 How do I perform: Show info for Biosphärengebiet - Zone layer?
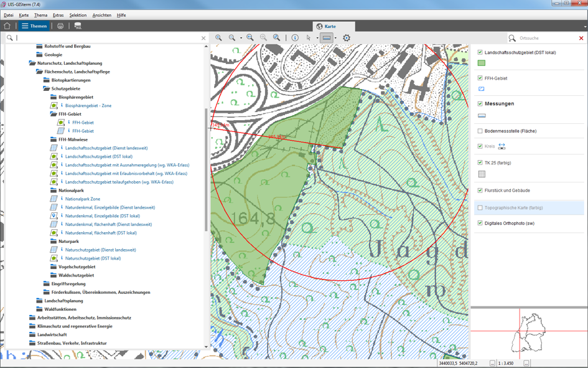click(62, 105)
